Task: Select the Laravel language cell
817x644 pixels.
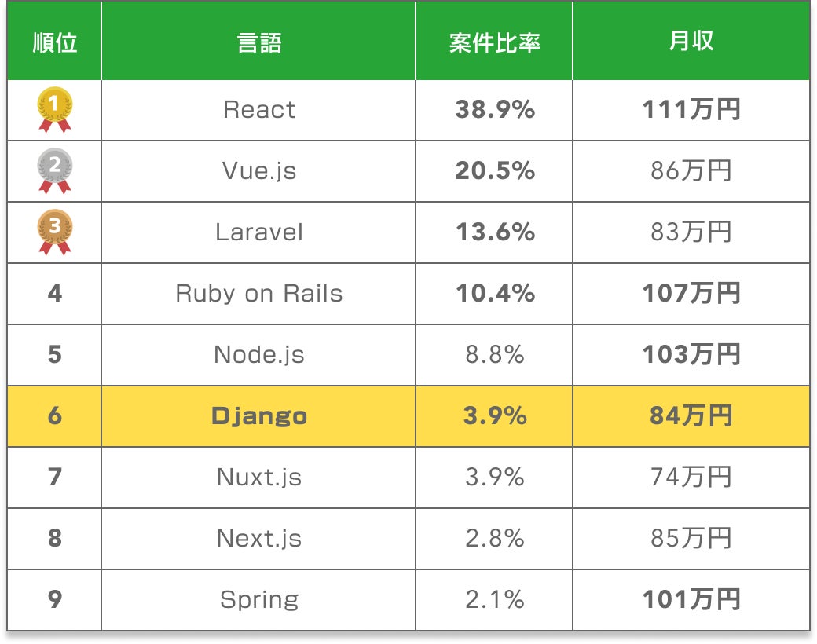Action: pos(258,232)
